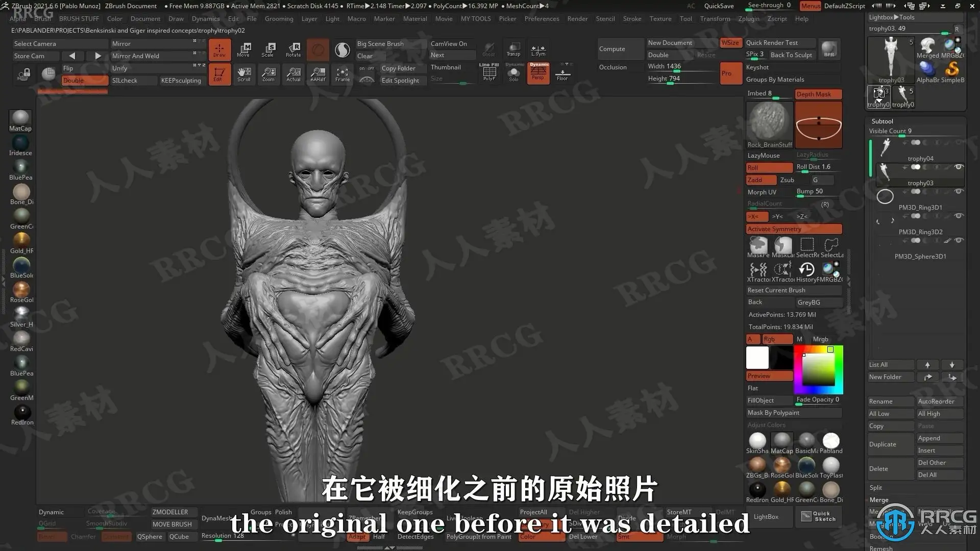Select the Move transform tool icon
Viewport: 980px width, 551px height.
(244, 49)
